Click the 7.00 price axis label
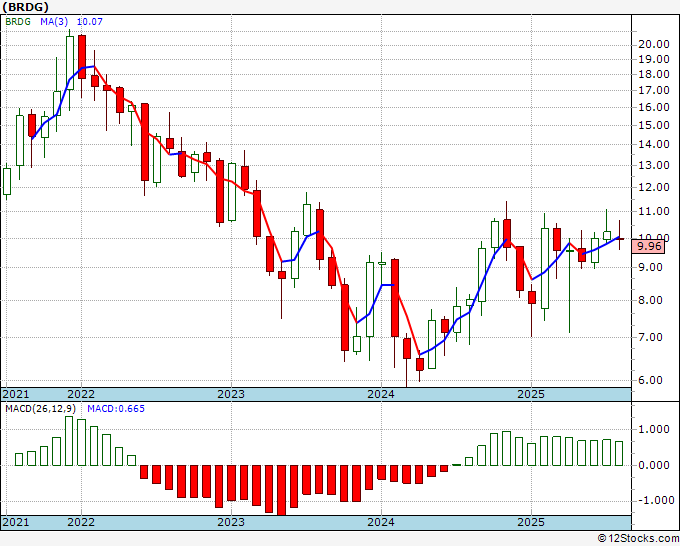The width and height of the screenshot is (680, 546). coord(650,337)
